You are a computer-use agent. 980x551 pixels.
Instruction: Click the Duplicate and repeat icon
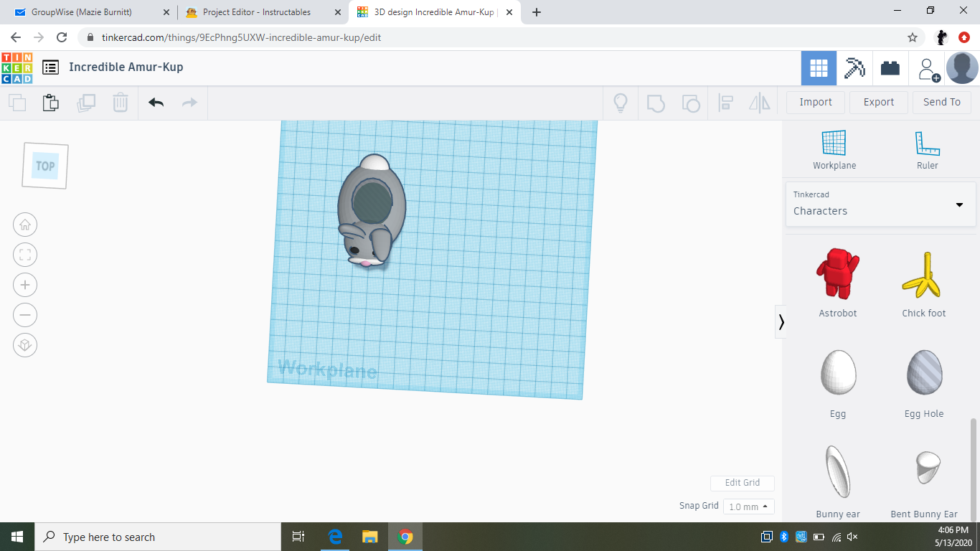tap(86, 103)
